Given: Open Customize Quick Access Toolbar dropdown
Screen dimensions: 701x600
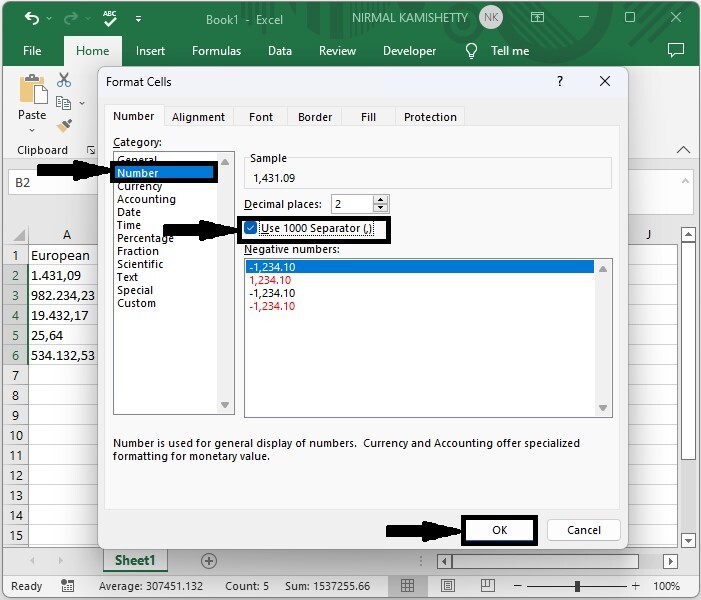Looking at the screenshot, I should tap(137, 18).
